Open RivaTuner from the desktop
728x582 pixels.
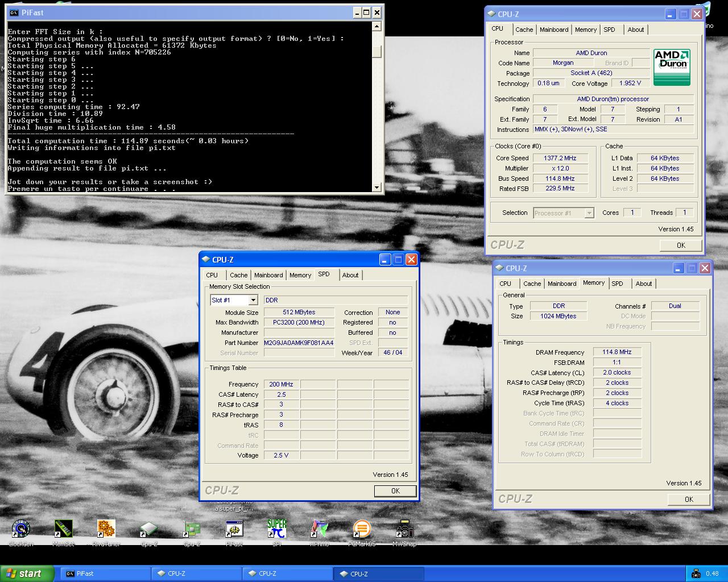click(106, 529)
